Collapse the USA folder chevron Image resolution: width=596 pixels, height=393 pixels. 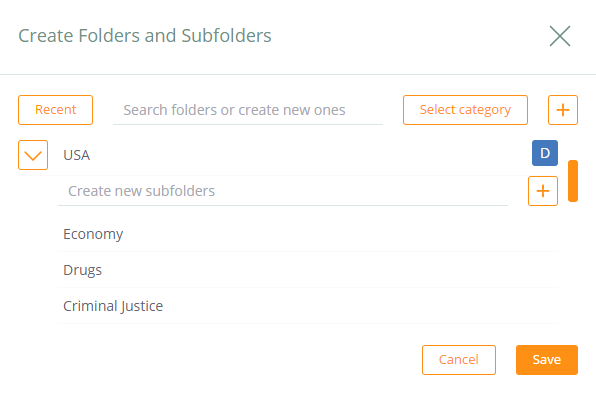pyautogui.click(x=33, y=155)
